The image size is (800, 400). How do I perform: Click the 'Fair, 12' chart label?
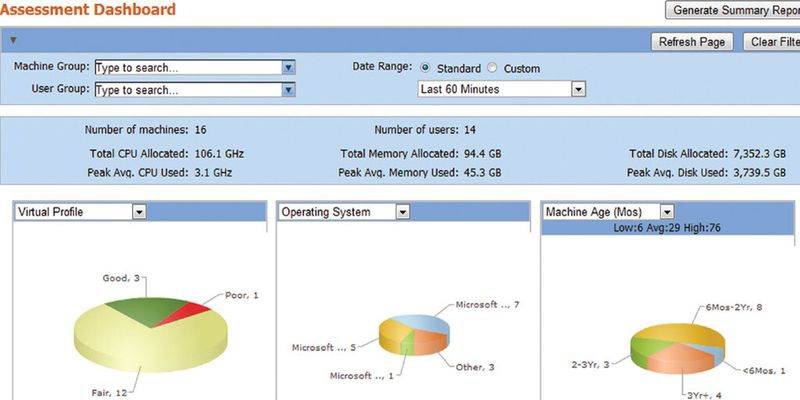[107, 393]
